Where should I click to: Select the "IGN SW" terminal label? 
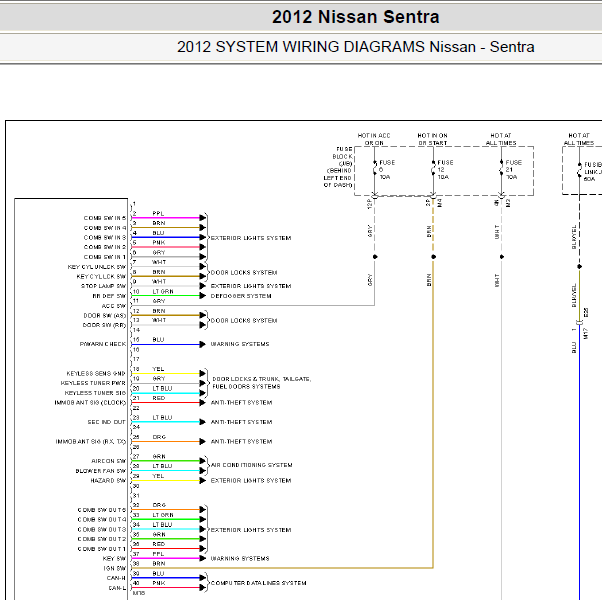coord(114,569)
